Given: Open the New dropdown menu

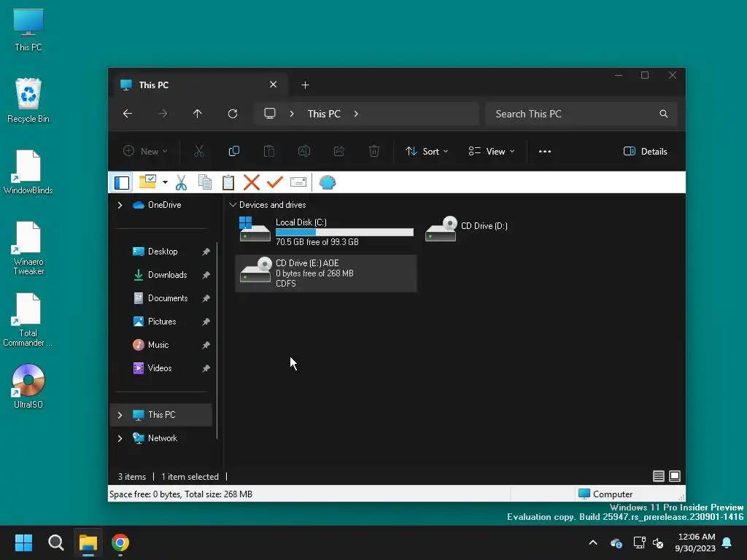Looking at the screenshot, I should (145, 152).
